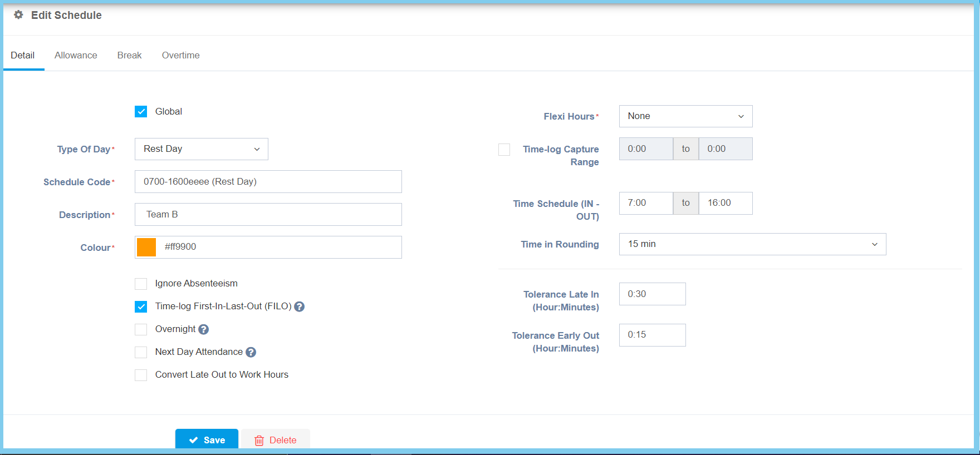980x455 pixels.
Task: Click the Delete button
Action: pyautogui.click(x=276, y=440)
